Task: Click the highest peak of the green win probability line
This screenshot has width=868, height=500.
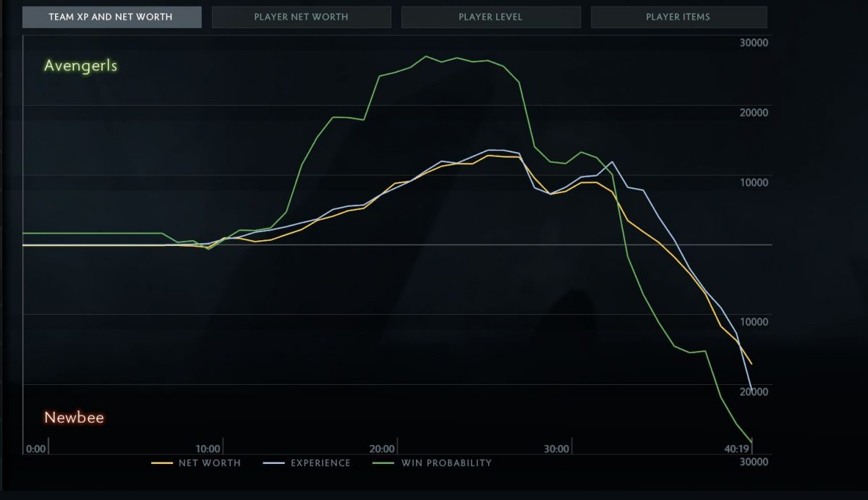Action: pyautogui.click(x=426, y=56)
